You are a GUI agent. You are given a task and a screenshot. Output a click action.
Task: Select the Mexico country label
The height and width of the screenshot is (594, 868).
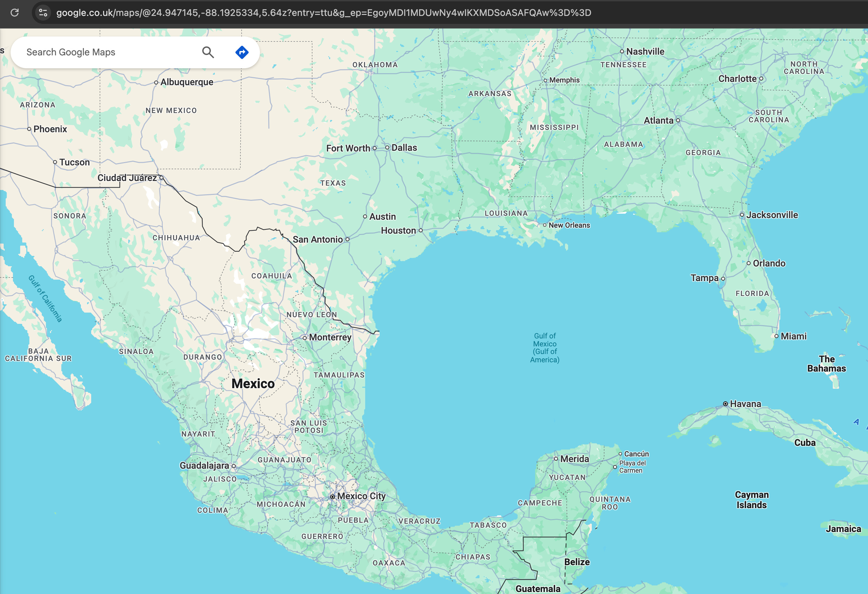click(253, 384)
